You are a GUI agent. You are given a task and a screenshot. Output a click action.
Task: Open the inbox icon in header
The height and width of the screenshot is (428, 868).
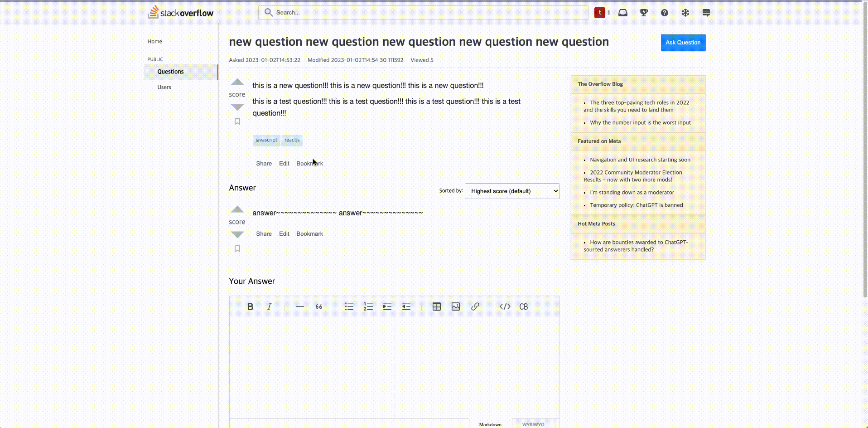pyautogui.click(x=623, y=13)
